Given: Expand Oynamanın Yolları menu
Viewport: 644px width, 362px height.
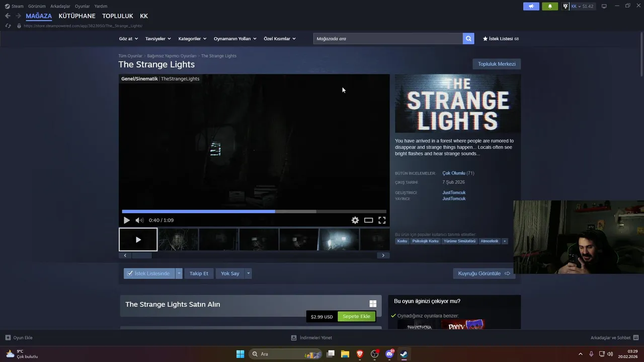Looking at the screenshot, I should pos(235,39).
